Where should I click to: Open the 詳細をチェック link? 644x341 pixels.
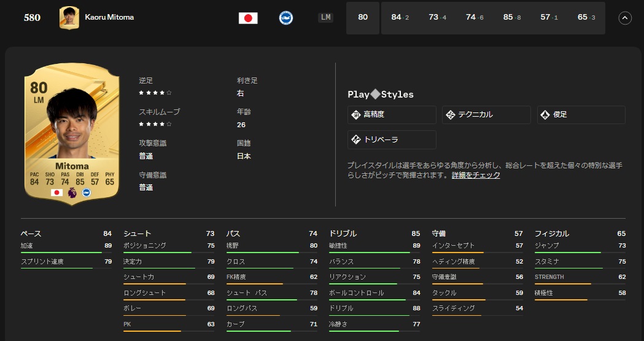click(x=476, y=175)
